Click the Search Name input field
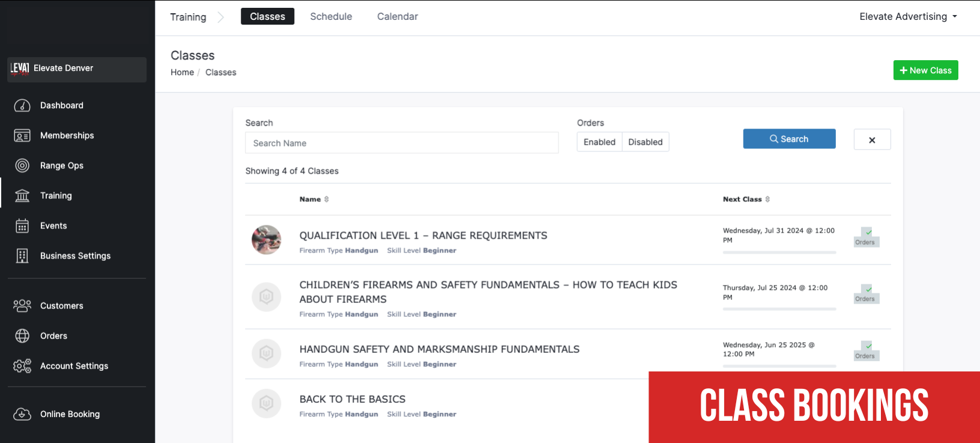The height and width of the screenshot is (443, 980). tap(402, 143)
